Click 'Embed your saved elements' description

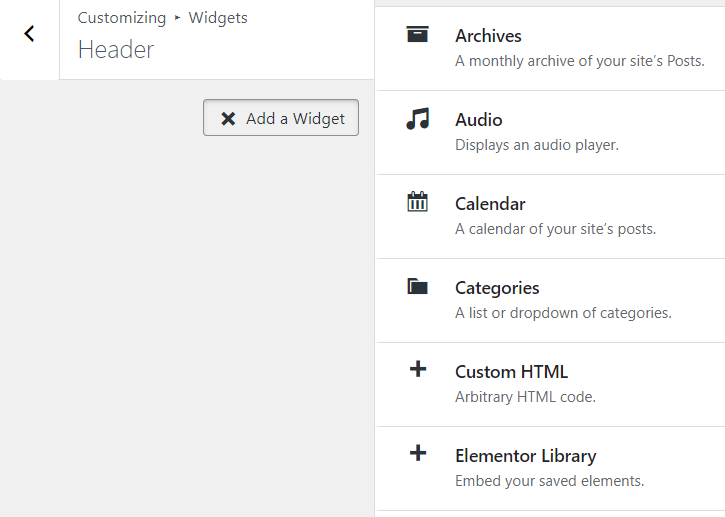coord(549,481)
